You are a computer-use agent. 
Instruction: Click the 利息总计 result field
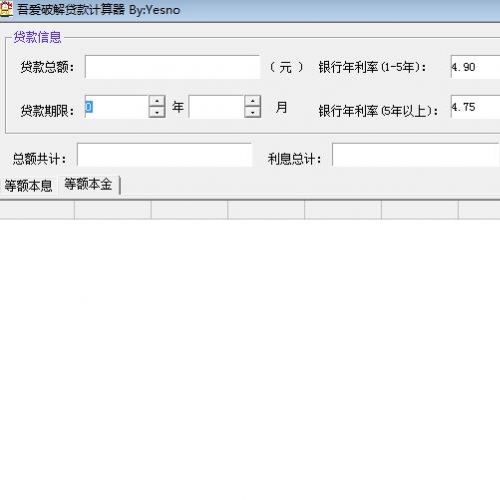pyautogui.click(x=416, y=155)
